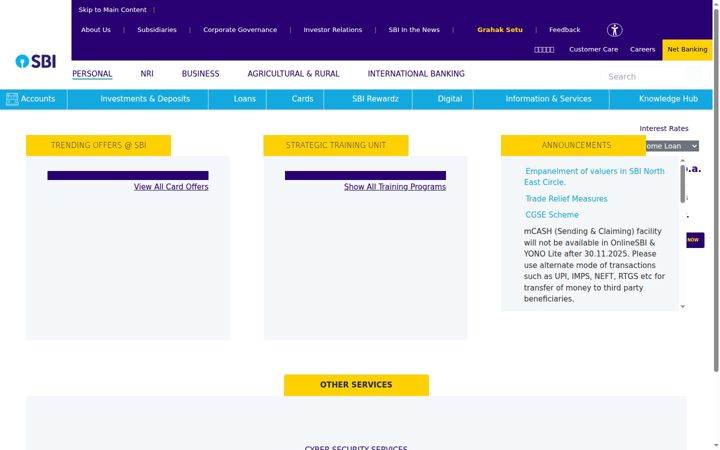Open the Home Loan interest rates dropdown
Image resolution: width=720 pixels, height=450 pixels.
point(672,146)
